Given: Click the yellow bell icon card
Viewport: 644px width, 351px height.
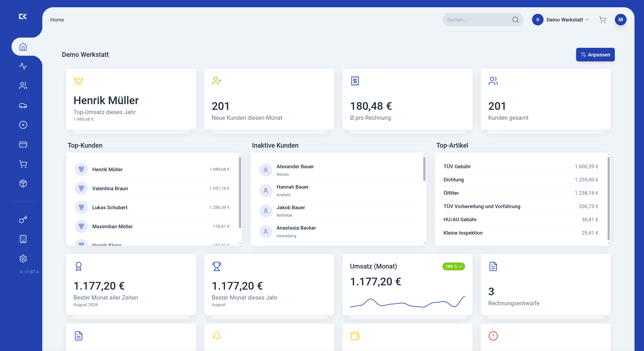Looking at the screenshot, I should [x=216, y=336].
